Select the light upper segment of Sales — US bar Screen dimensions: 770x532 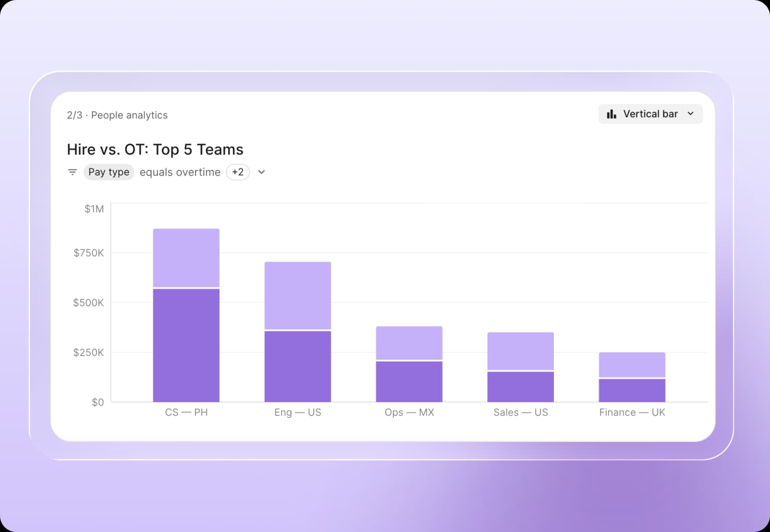pyautogui.click(x=521, y=351)
